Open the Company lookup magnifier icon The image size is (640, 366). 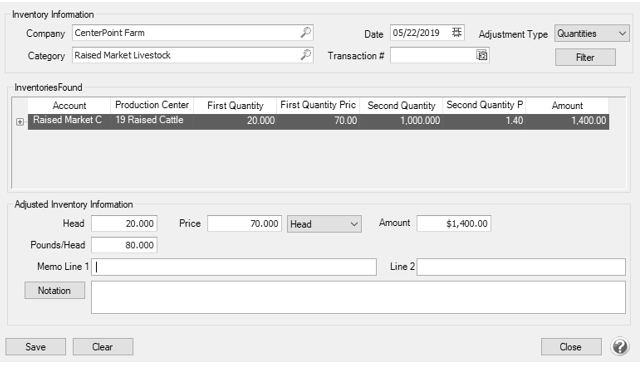pos(306,32)
